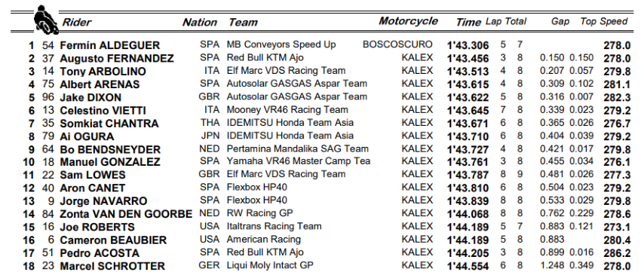Viewport: 644px width, 278px height.
Task: Click top speed 286.2 value
Action: coord(617,253)
